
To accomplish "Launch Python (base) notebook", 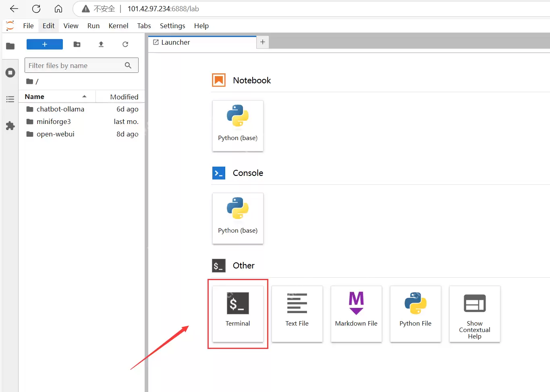I will (238, 126).
